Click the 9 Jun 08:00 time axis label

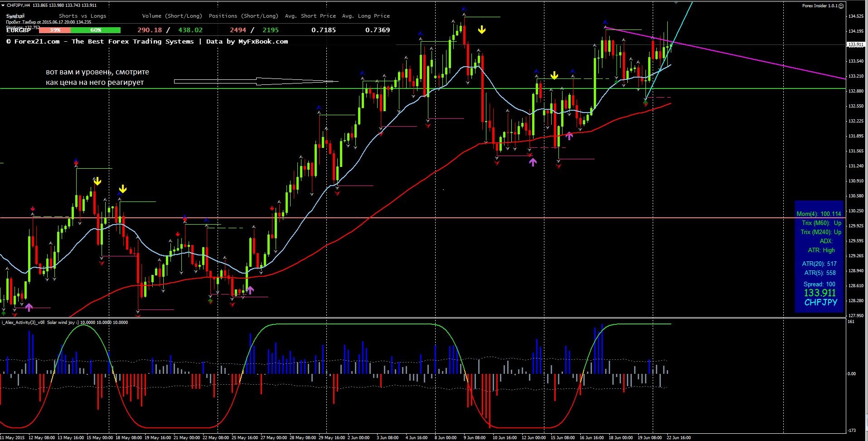474,438
